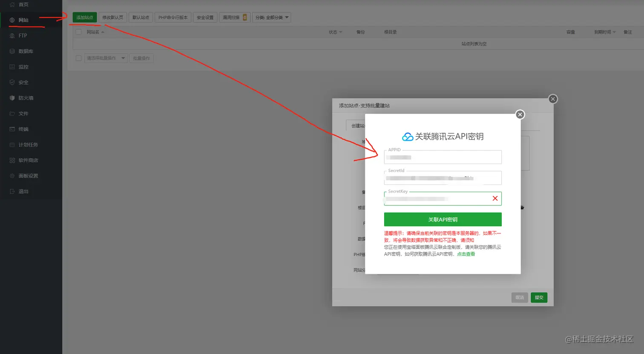Image resolution: width=644 pixels, height=354 pixels.
Task: Open the 请选择批量操作 dropdown
Action: pyautogui.click(x=106, y=58)
